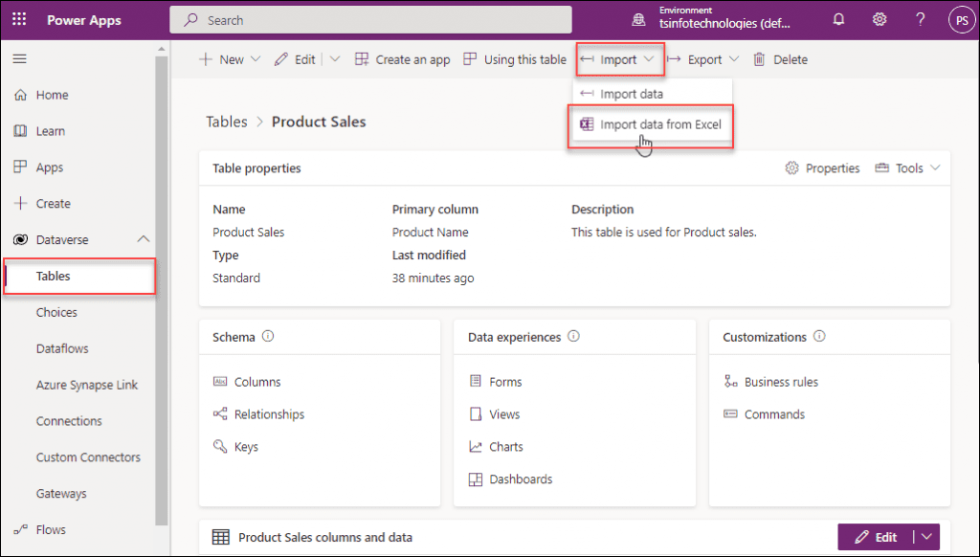Open Gateways in the sidebar

pos(61,494)
